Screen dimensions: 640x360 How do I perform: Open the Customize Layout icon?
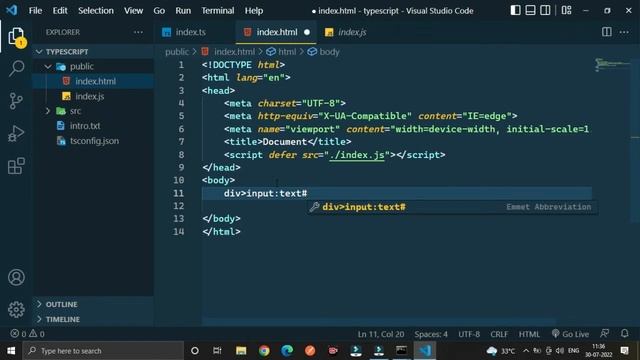click(x=566, y=11)
